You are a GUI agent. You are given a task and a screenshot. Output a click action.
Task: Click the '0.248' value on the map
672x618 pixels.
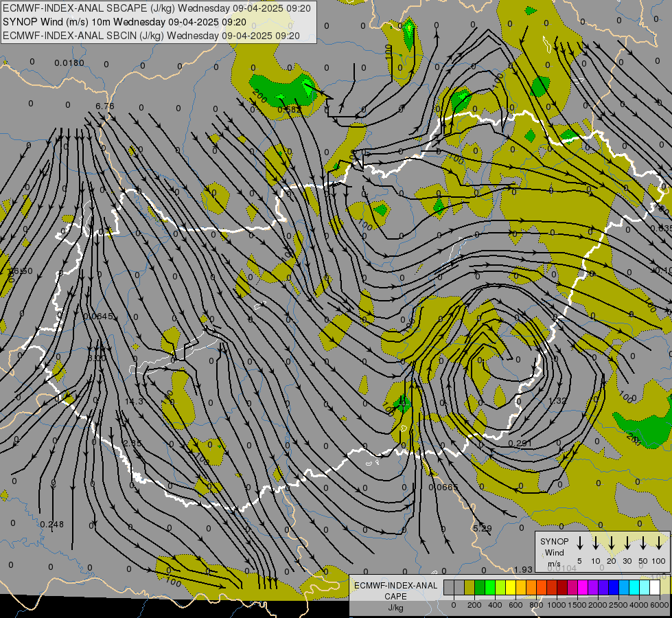(x=52, y=524)
